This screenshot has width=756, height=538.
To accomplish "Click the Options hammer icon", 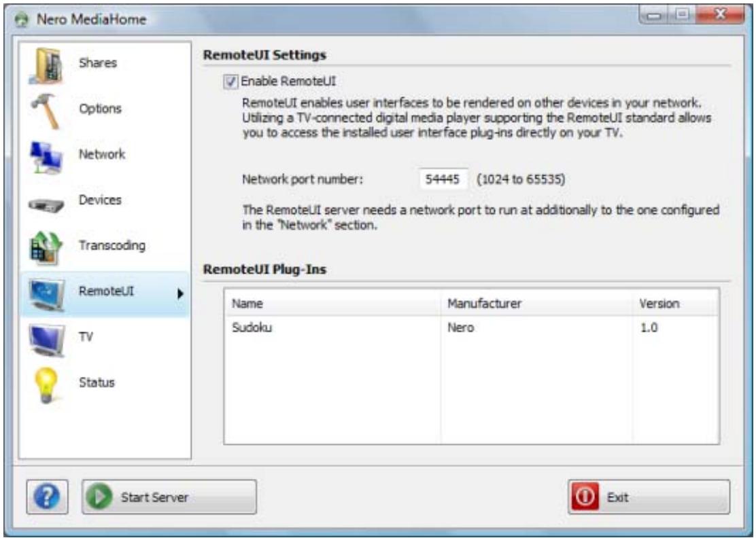I will [46, 111].
